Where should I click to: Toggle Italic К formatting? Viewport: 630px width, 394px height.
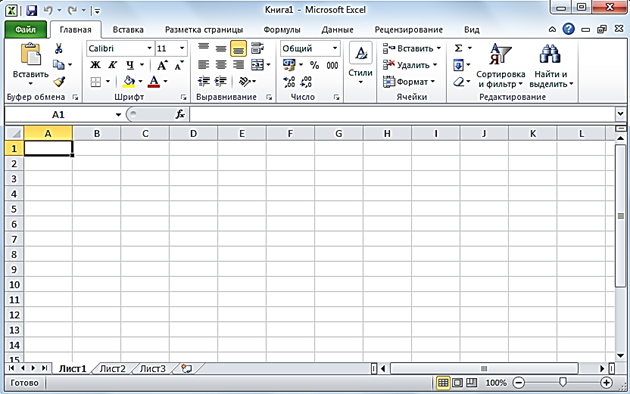[112, 65]
